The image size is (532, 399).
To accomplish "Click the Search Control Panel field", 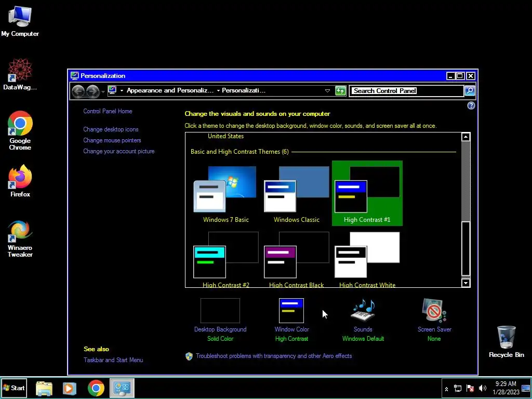I will tap(406, 90).
